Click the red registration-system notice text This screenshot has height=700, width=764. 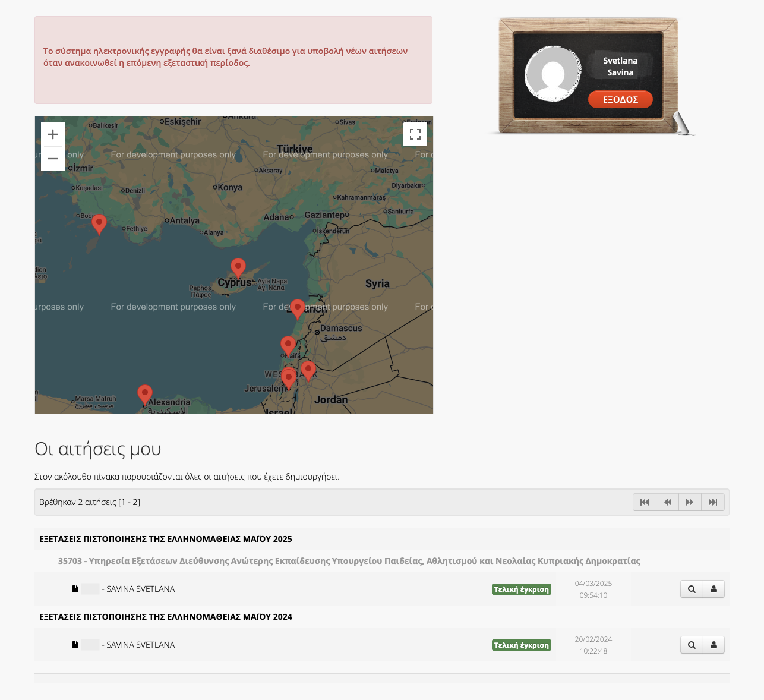(226, 57)
